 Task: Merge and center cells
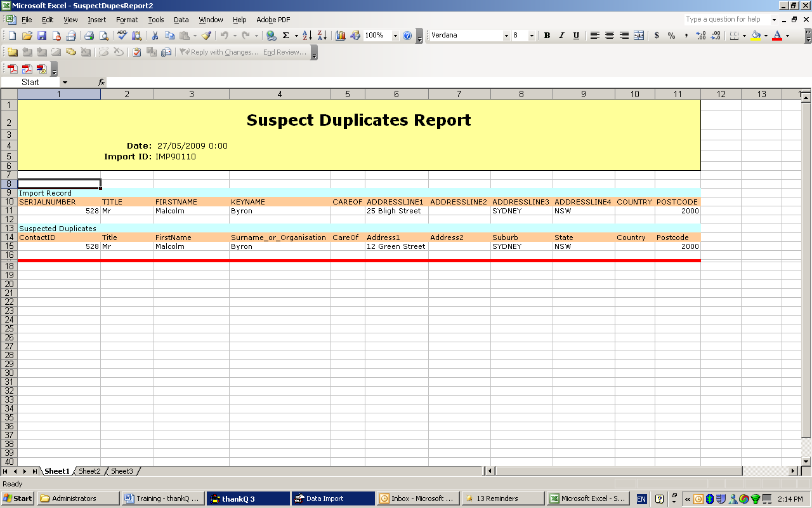(x=639, y=36)
